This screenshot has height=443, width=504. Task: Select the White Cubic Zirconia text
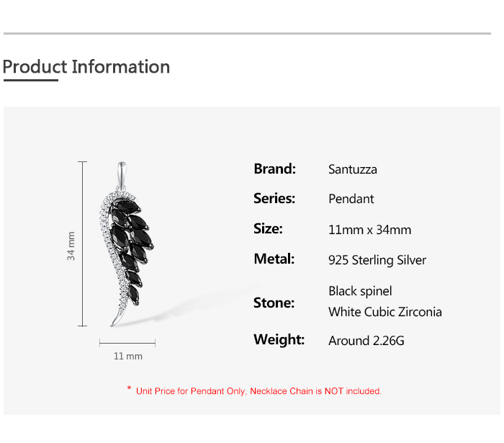pyautogui.click(x=385, y=312)
